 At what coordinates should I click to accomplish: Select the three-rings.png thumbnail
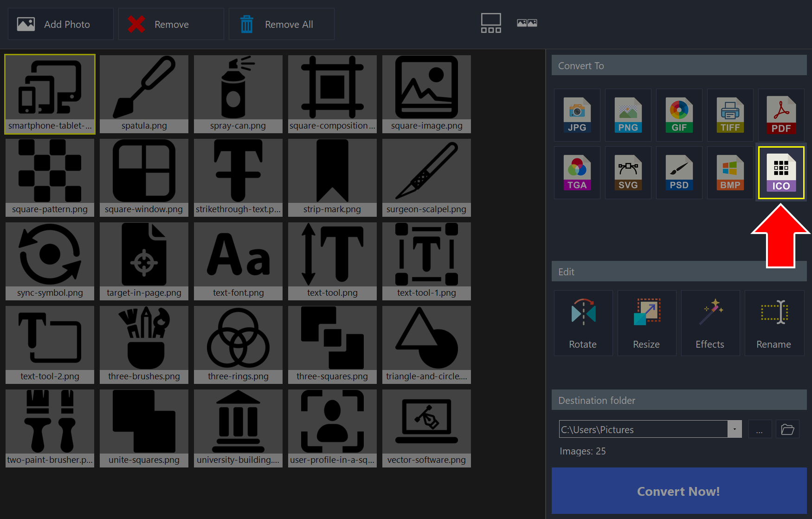click(238, 345)
